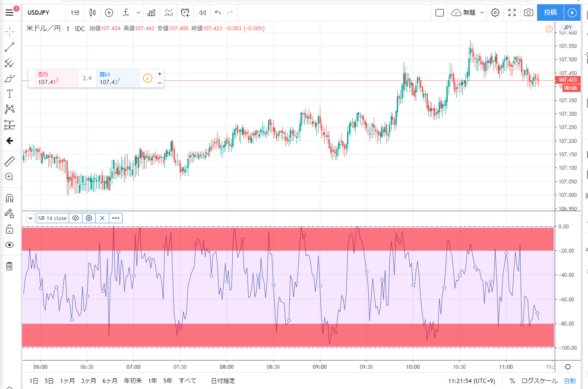The image size is (588, 389).
Task: Toggle %R indicator visibility eye
Action: point(76,218)
